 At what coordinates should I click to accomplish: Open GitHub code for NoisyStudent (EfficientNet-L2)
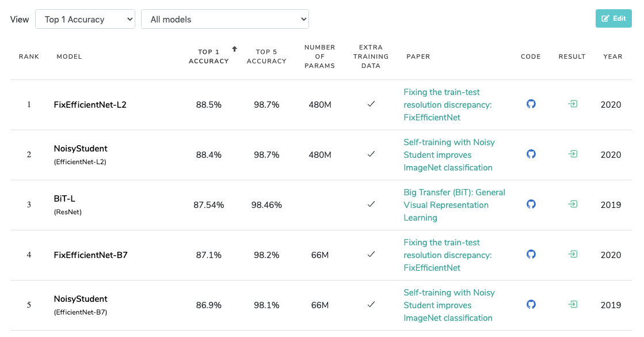pyautogui.click(x=531, y=154)
